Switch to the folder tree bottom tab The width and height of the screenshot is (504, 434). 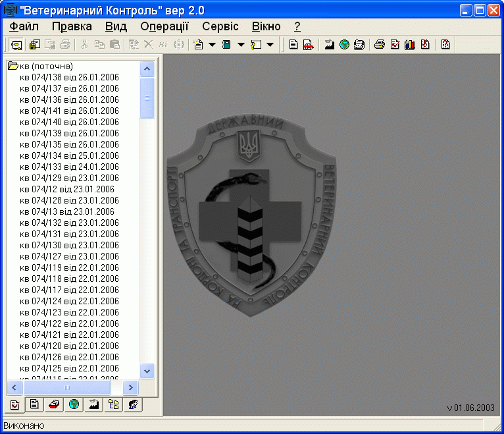coord(113,404)
